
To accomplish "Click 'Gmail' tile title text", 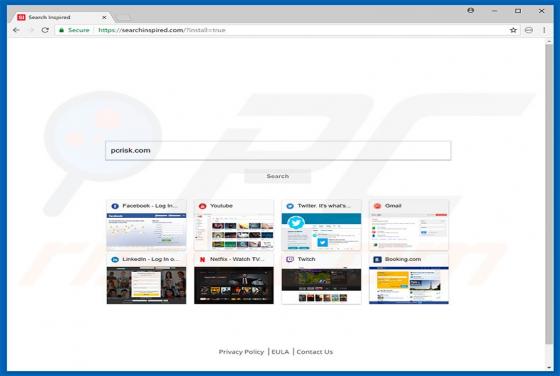I will tap(393, 206).
